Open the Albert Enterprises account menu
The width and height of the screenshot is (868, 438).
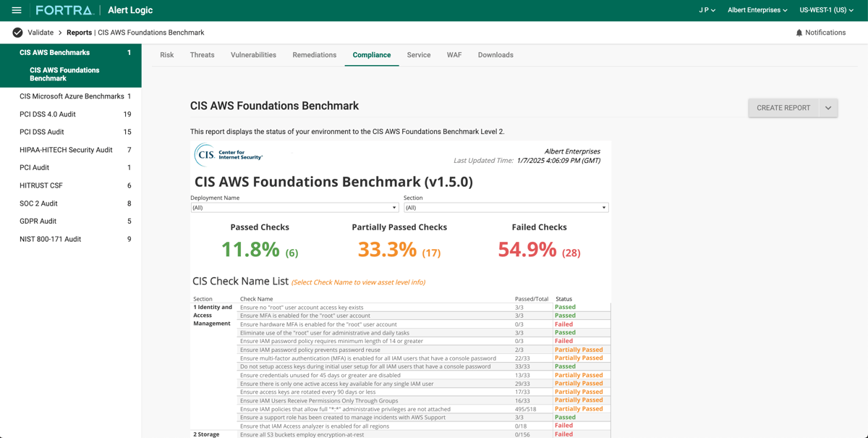(x=757, y=11)
